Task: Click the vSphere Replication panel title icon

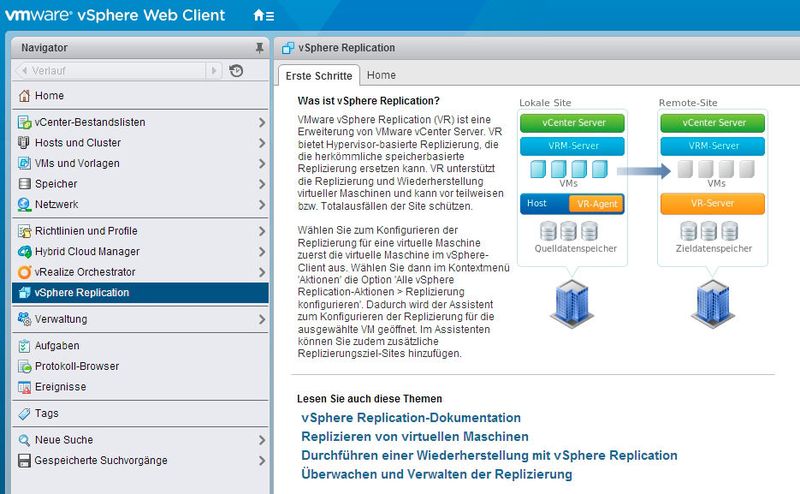Action: tap(288, 48)
